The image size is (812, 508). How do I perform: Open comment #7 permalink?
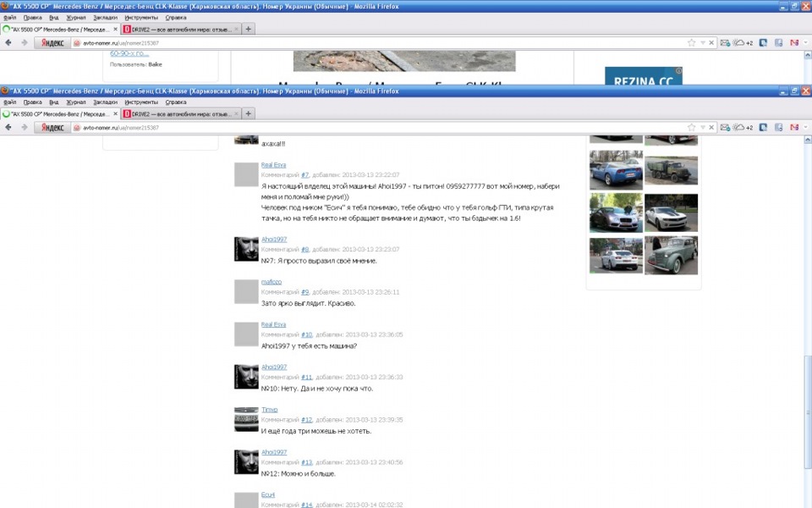click(x=305, y=175)
